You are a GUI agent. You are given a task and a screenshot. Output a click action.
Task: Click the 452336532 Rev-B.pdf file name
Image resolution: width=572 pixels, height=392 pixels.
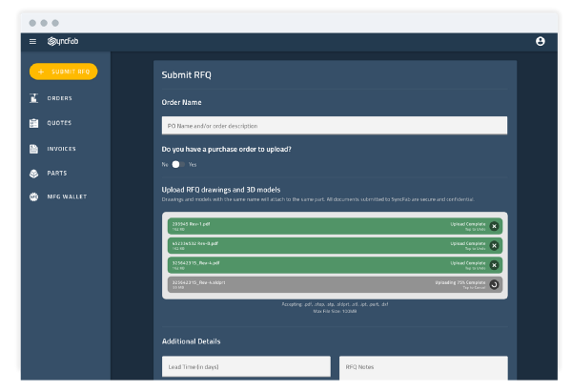[195, 243]
